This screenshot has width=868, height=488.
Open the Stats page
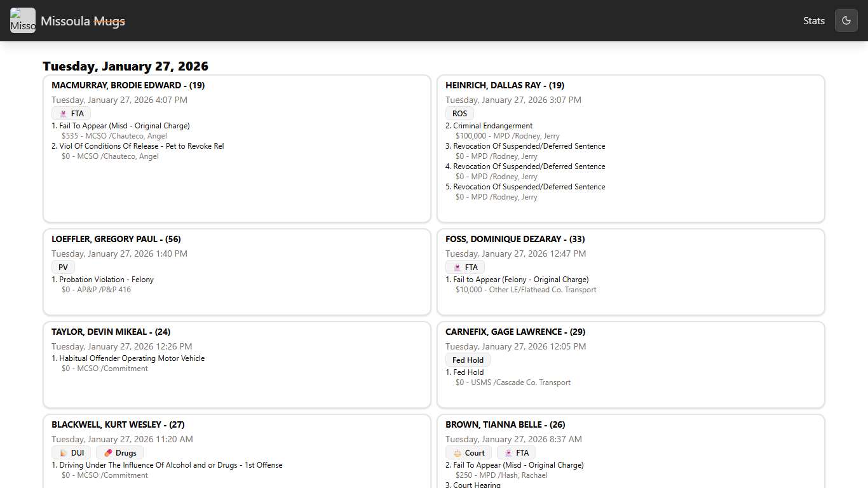(813, 20)
